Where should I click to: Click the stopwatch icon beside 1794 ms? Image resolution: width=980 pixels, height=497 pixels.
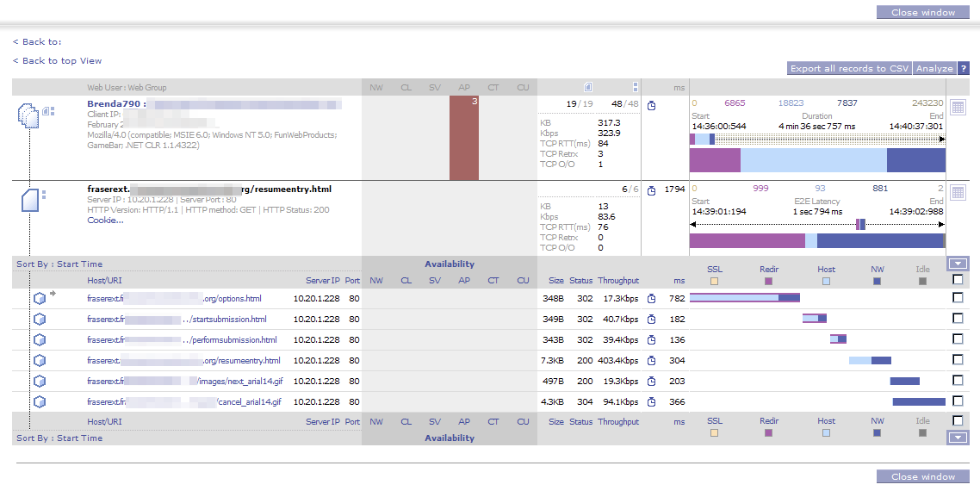[x=652, y=190]
